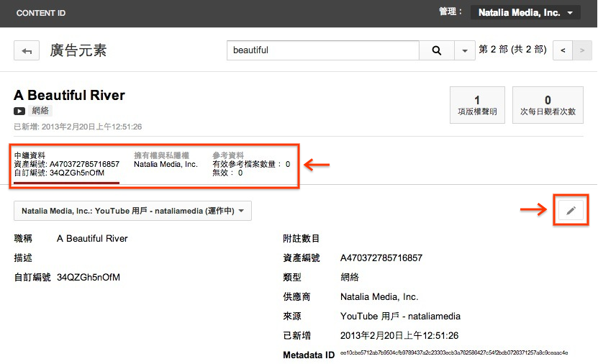The width and height of the screenshot is (598, 364).
Task: Click the 1 項版權聲明 box
Action: (x=477, y=105)
